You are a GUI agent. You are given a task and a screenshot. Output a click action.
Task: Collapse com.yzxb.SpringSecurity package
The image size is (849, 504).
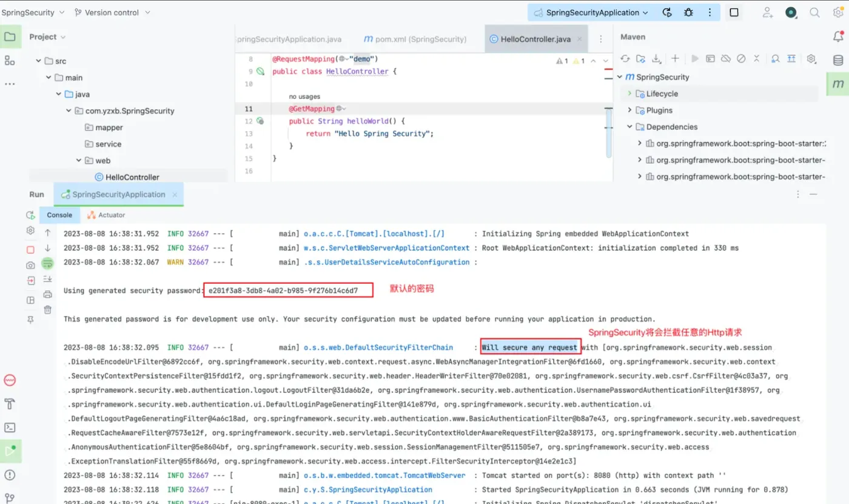pyautogui.click(x=69, y=111)
